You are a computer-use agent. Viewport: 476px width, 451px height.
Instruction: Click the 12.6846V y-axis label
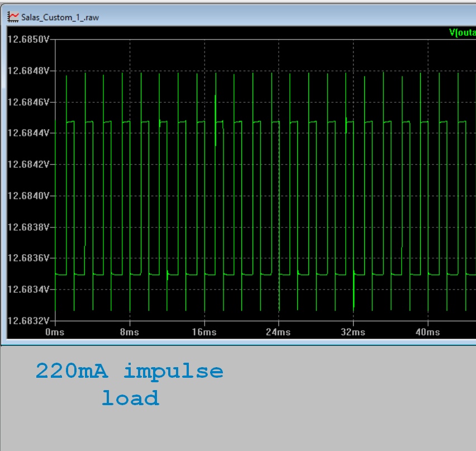(28, 102)
